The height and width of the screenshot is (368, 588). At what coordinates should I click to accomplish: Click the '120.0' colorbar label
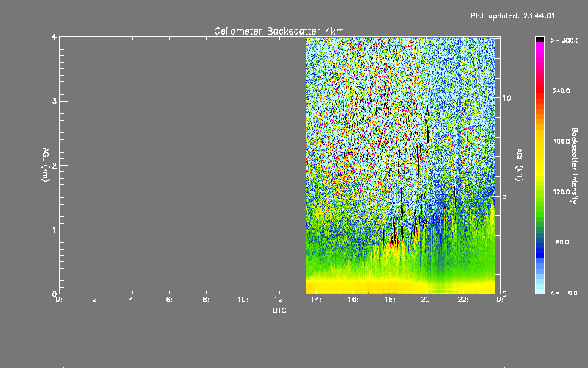[x=562, y=192]
